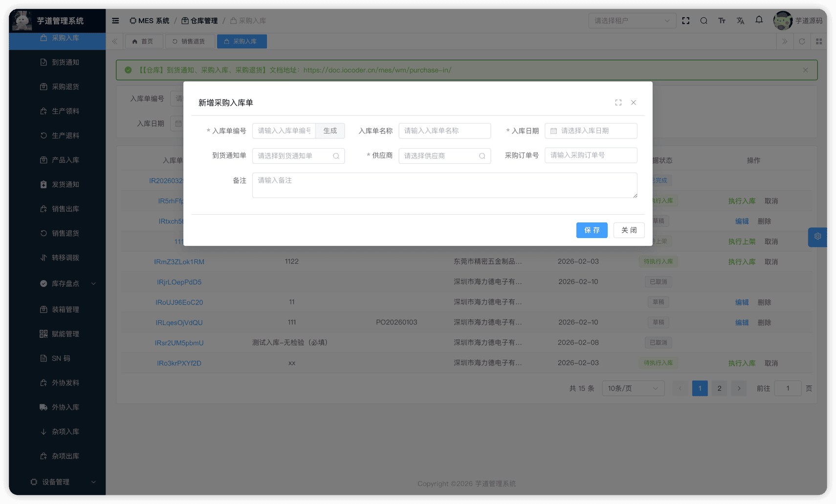
Task: Open the theme settings gear on the right edge
Action: (x=817, y=237)
